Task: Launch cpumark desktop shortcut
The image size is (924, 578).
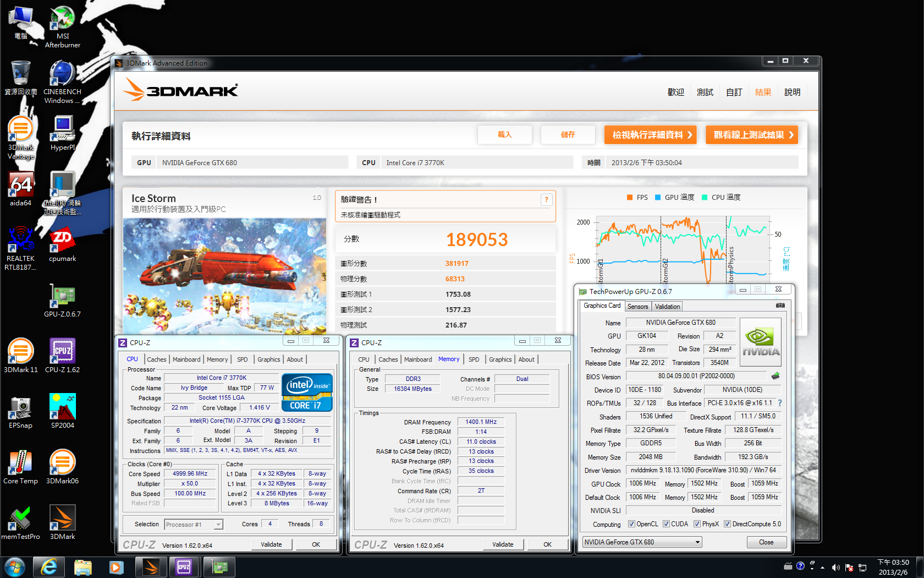Action: 63,244
